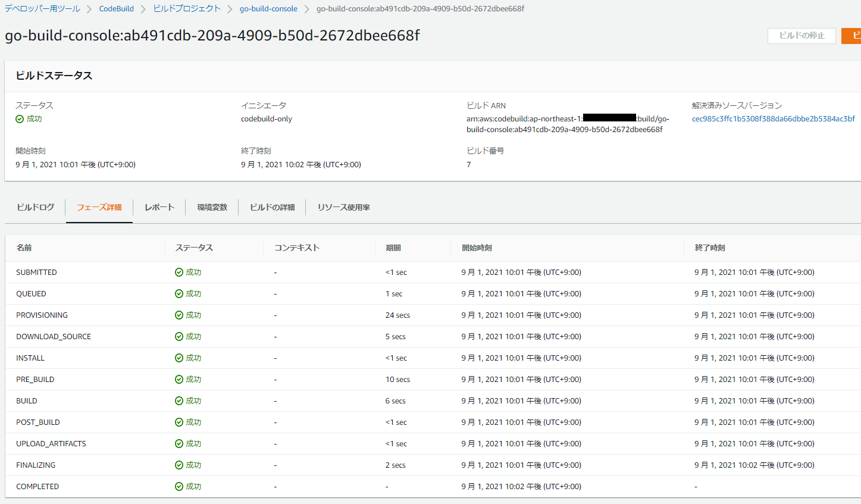
Task: Switch to the レポート tab
Action: tap(159, 207)
